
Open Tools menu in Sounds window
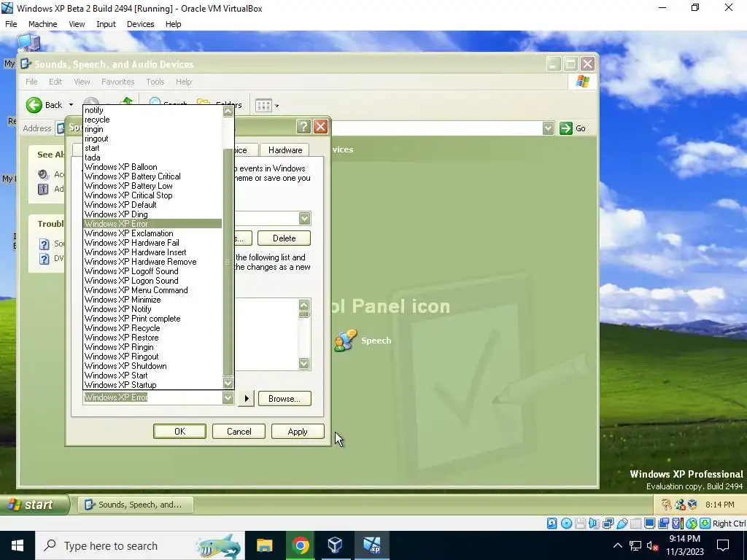155,82
